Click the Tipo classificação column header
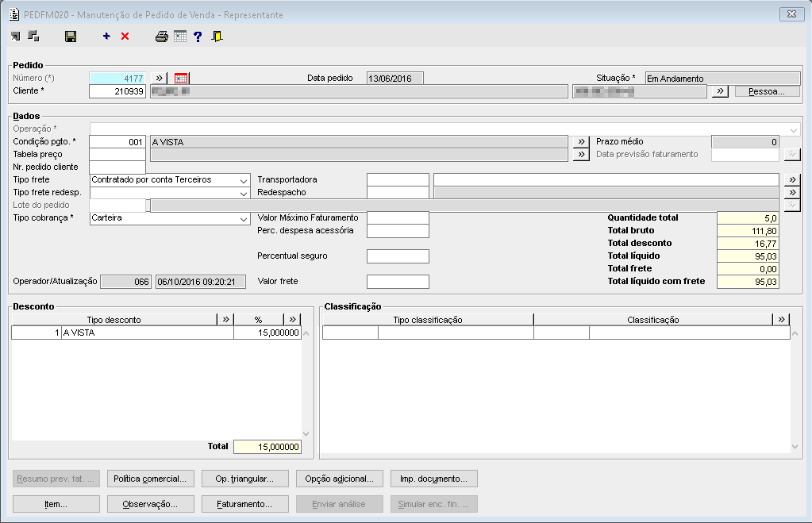The image size is (812, 523). click(x=428, y=320)
